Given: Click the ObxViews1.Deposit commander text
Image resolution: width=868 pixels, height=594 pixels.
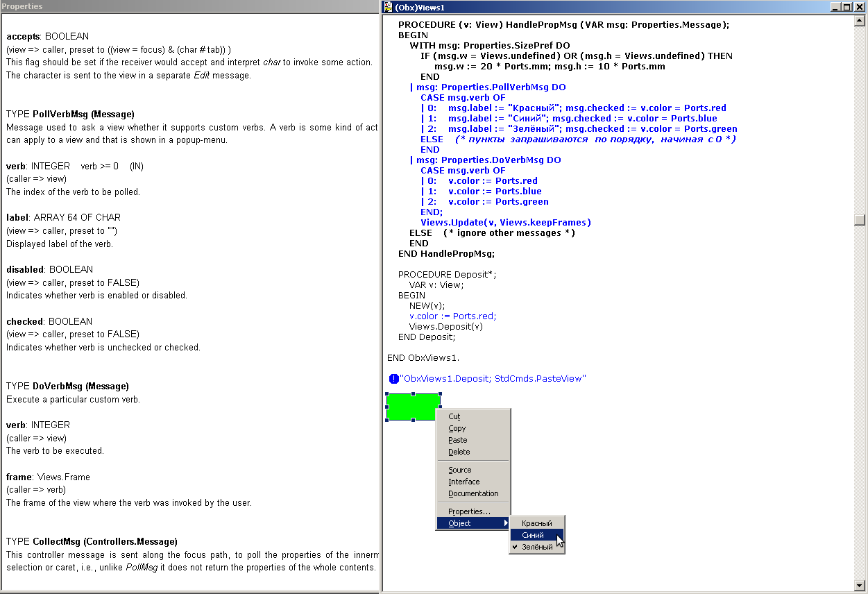Looking at the screenshot, I should click(493, 379).
